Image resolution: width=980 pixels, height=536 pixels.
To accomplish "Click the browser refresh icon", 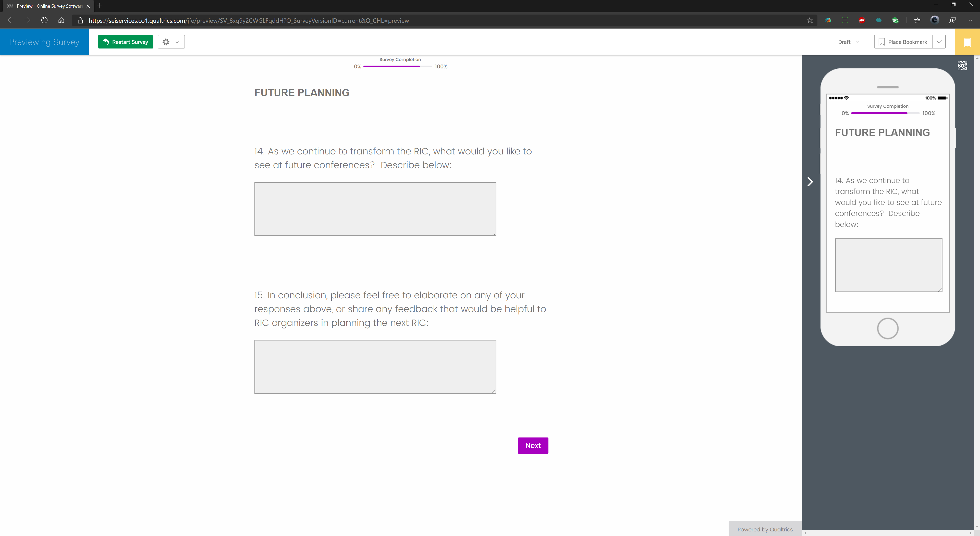I will click(44, 20).
